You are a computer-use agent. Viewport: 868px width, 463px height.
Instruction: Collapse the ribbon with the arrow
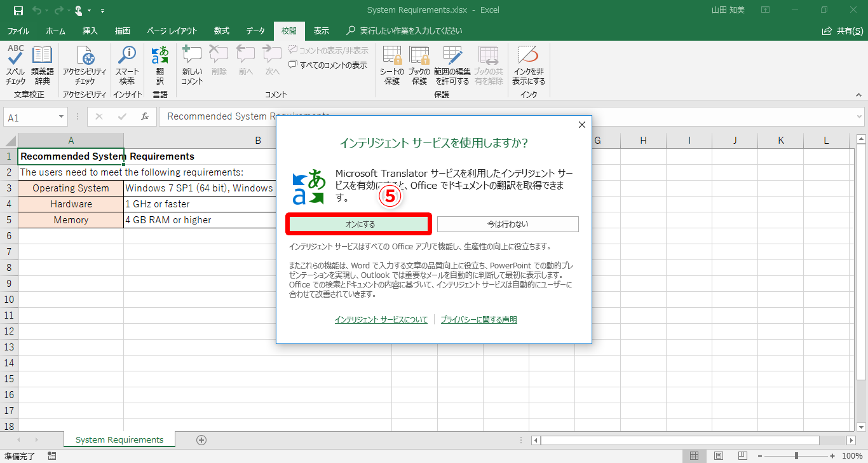tap(859, 94)
